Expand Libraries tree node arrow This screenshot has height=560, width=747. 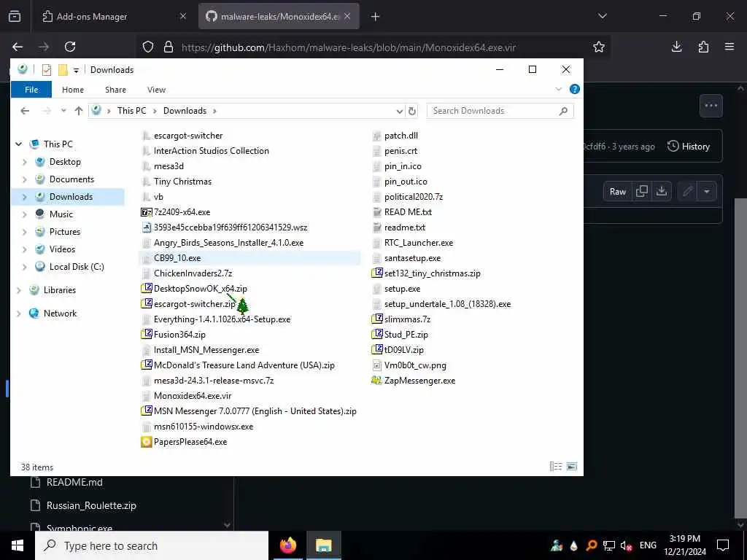click(18, 290)
